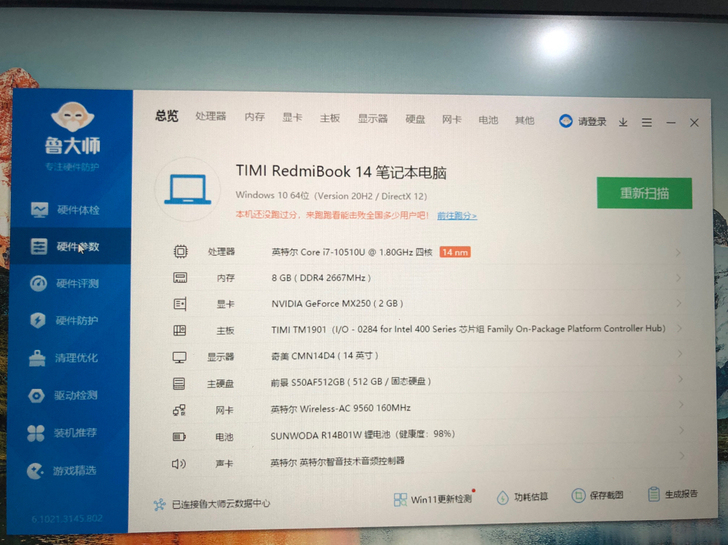The image size is (728, 545).
Task: Click the 生成报告 clipboard icon
Action: click(654, 494)
